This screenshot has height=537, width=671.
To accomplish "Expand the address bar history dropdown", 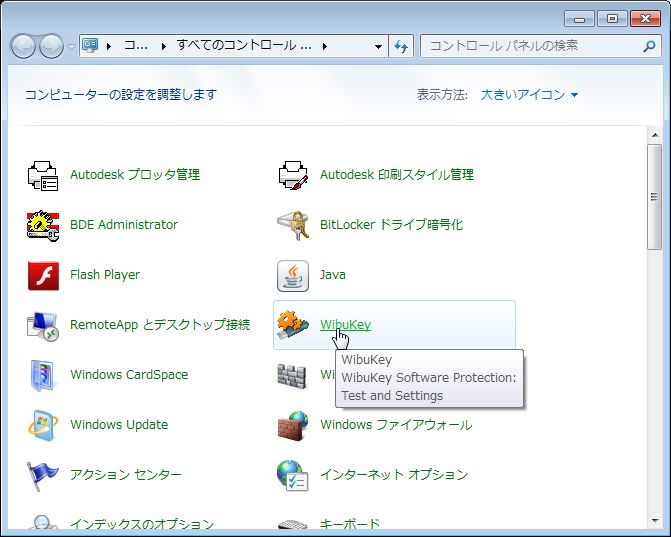I will point(378,46).
